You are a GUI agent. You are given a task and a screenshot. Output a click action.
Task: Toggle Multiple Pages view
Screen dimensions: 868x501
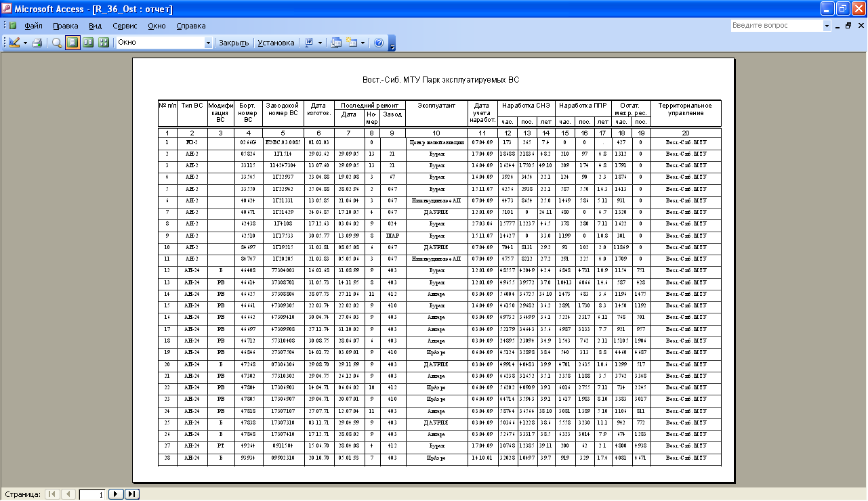[104, 43]
